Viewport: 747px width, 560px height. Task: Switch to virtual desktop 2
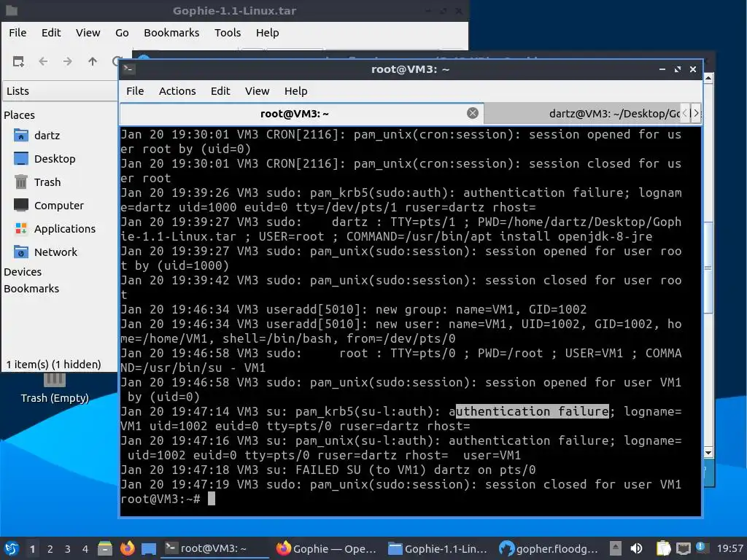pyautogui.click(x=50, y=549)
